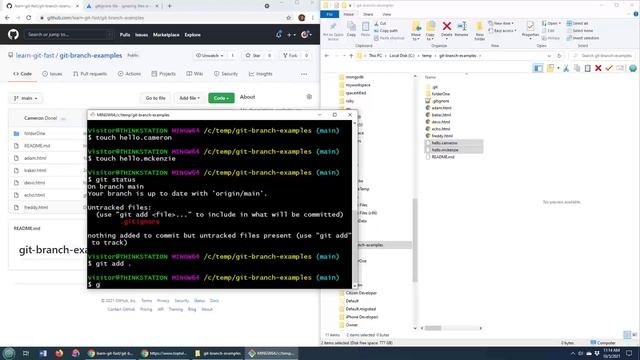Image resolution: width=640 pixels, height=360 pixels.
Task: Open the green Code dropdown
Action: [x=221, y=98]
